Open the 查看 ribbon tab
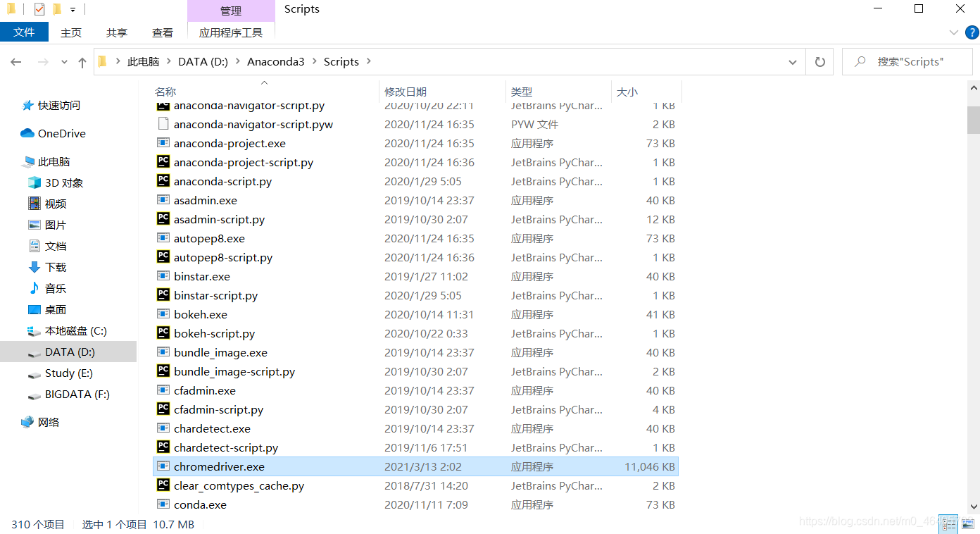 click(x=163, y=32)
